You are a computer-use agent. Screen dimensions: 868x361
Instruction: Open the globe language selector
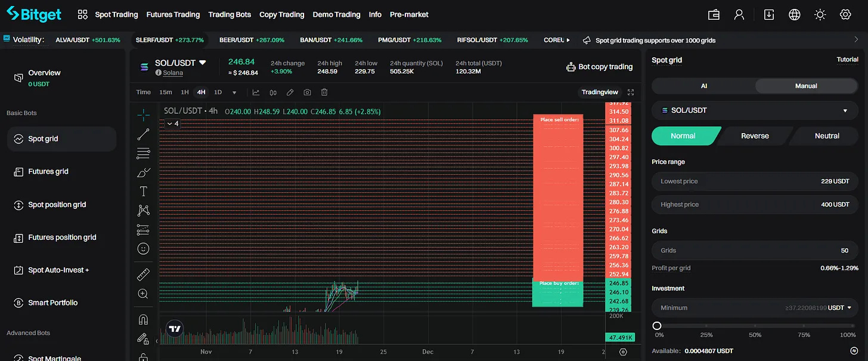click(x=794, y=14)
